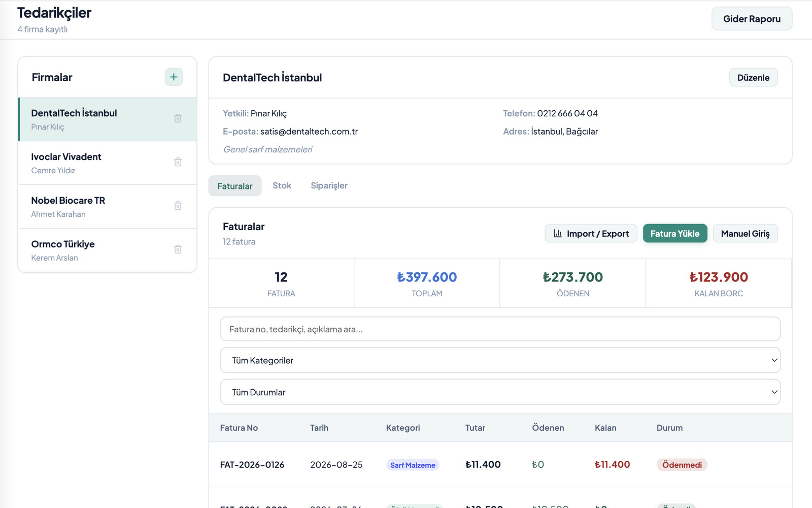Image resolution: width=812 pixels, height=508 pixels.
Task: Delete Ivoclar Vivadent using trash icon
Action: [178, 162]
